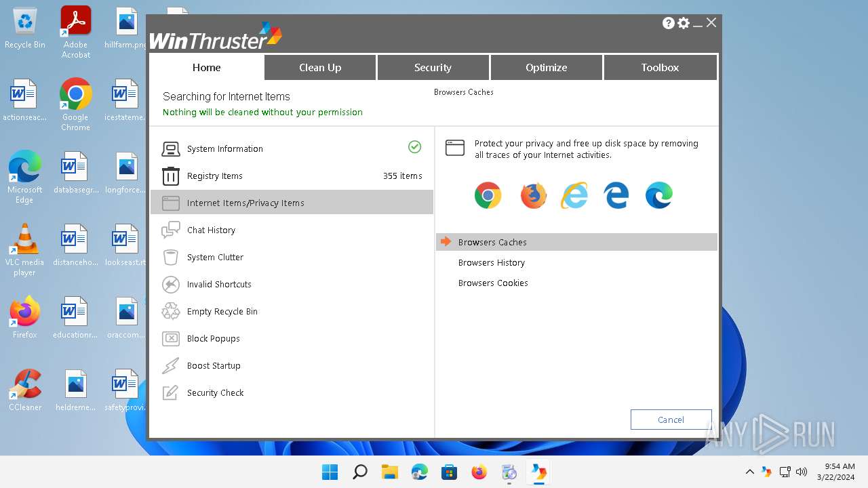Pick the System Clutter bucket icon

coord(171,258)
